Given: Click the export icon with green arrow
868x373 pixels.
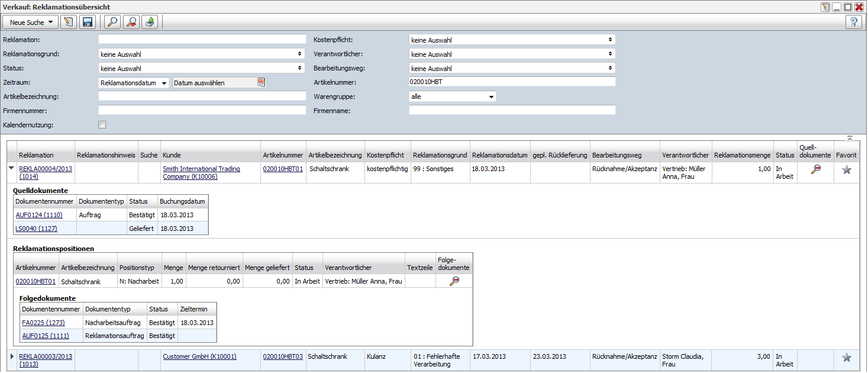Looking at the screenshot, I should [150, 22].
